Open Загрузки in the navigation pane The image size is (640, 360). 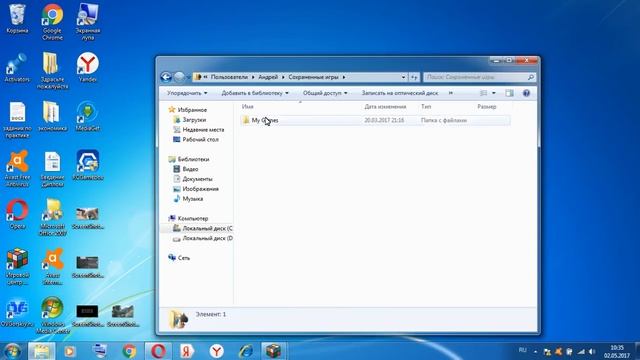pyautogui.click(x=194, y=120)
